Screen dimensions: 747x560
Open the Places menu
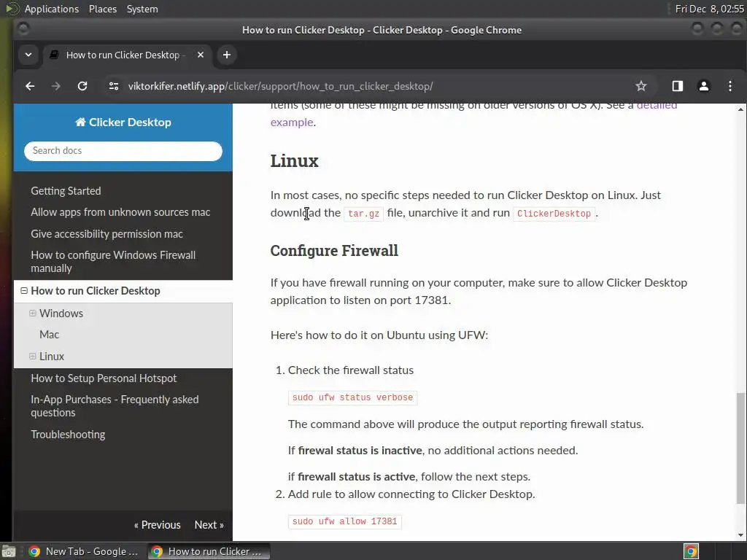point(102,9)
